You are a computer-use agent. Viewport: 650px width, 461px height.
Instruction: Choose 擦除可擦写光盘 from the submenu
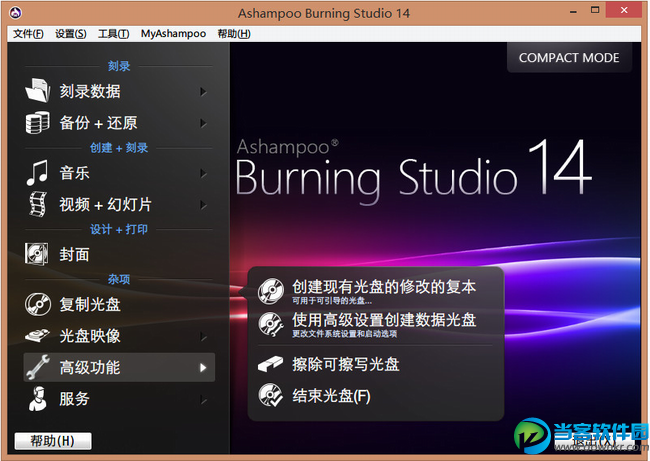(346, 364)
